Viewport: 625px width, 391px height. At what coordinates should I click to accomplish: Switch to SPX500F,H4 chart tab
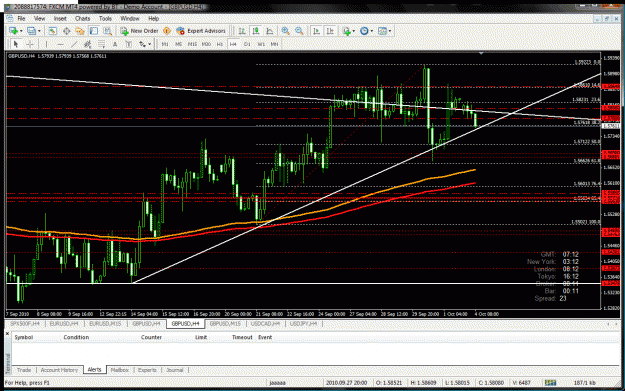tap(25, 324)
